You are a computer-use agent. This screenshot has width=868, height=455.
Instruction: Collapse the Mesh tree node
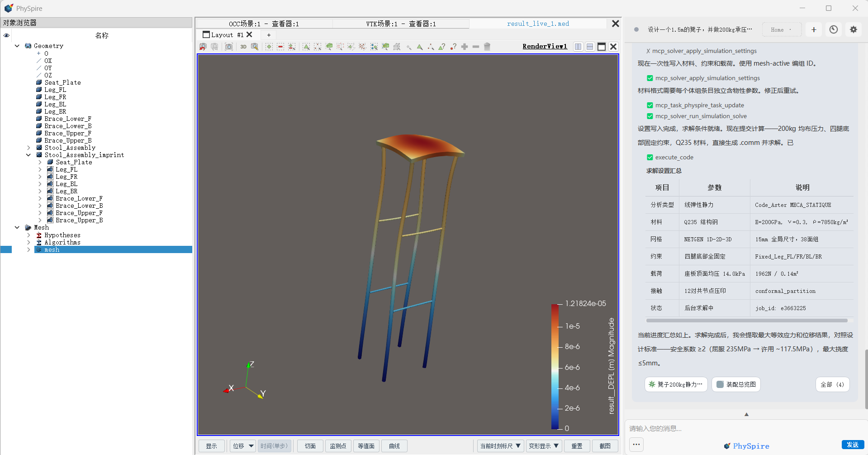pos(17,227)
